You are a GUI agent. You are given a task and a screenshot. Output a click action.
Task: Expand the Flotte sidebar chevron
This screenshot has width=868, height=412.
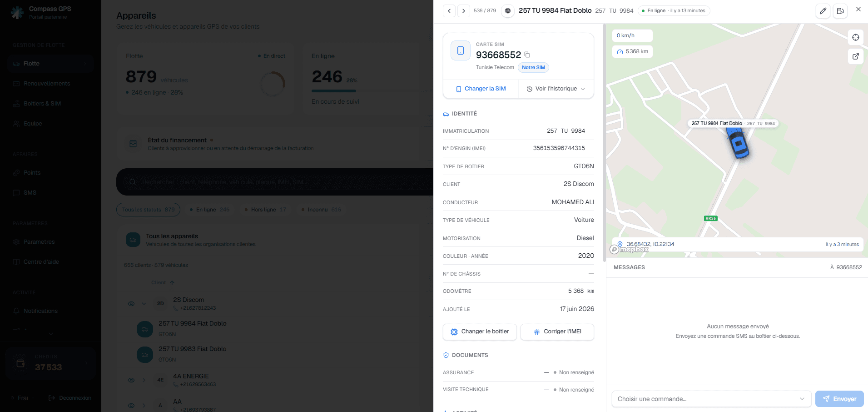click(x=85, y=64)
